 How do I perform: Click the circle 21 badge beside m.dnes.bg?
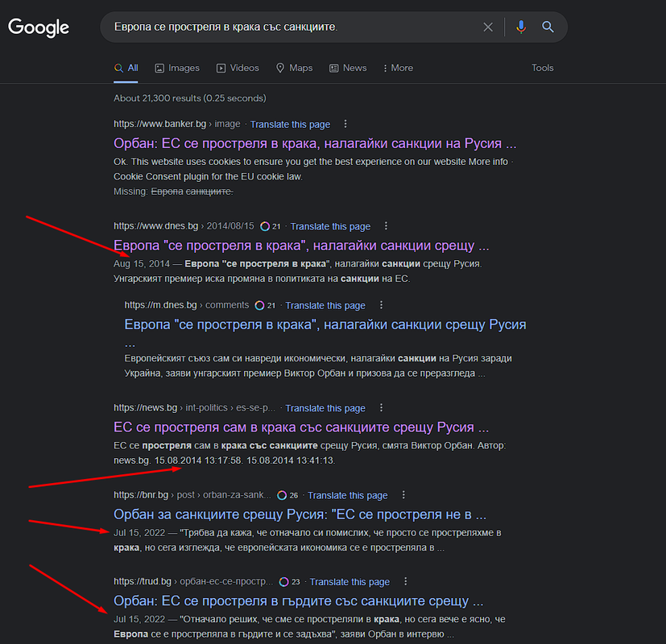pyautogui.click(x=266, y=305)
